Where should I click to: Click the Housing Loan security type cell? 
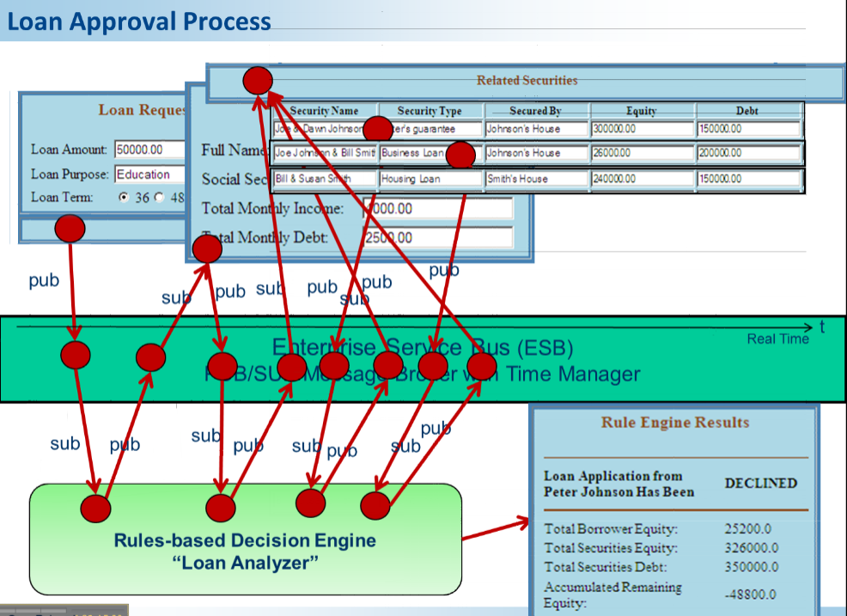430,179
